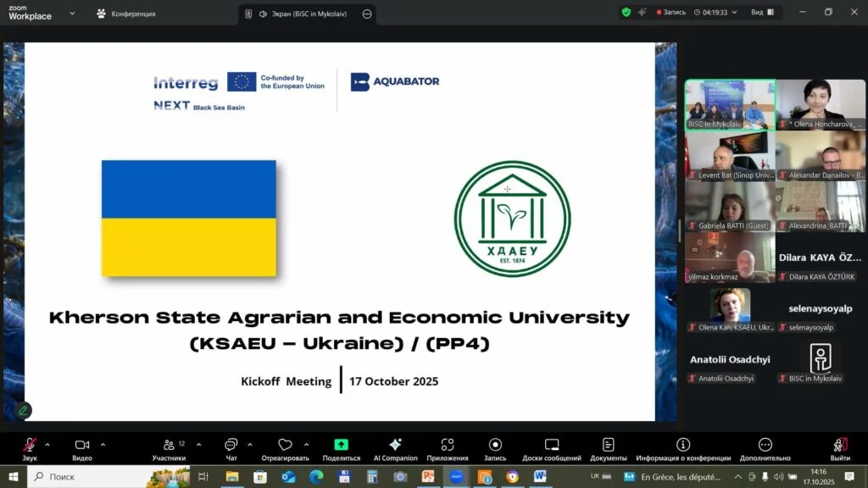This screenshot has height=488, width=868.
Task: Expand video options arrow next to Видео
Action: coord(103,444)
